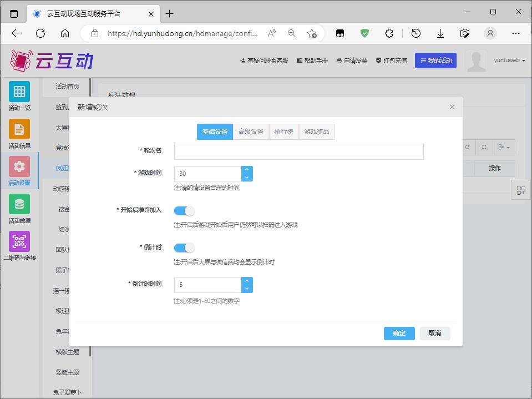This screenshot has height=399, width=532.
Task: Open browser history icon
Action: pyautogui.click(x=416, y=33)
